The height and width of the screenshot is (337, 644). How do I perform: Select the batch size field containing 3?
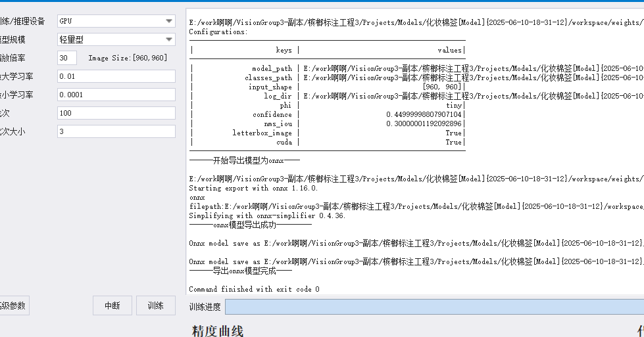tap(116, 131)
